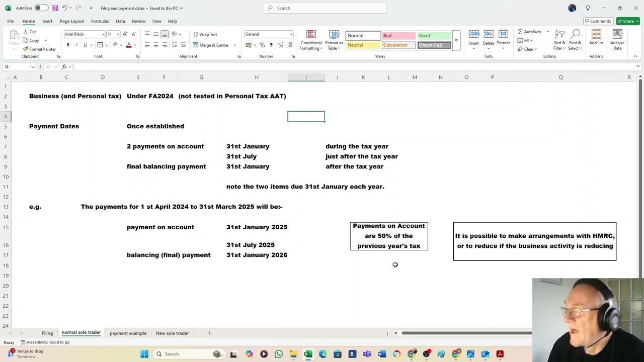Open Sort & Filter menu
Image resolution: width=644 pixels, height=362 pixels.
[x=559, y=40]
